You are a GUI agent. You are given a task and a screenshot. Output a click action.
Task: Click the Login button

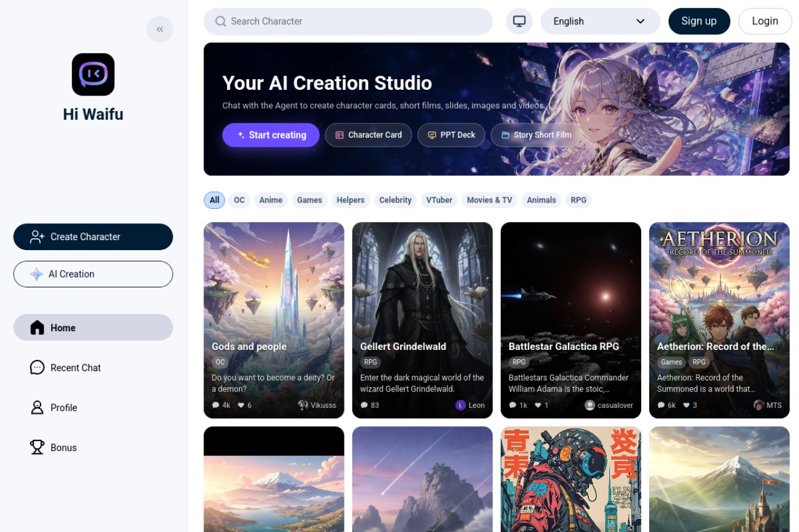tap(765, 21)
